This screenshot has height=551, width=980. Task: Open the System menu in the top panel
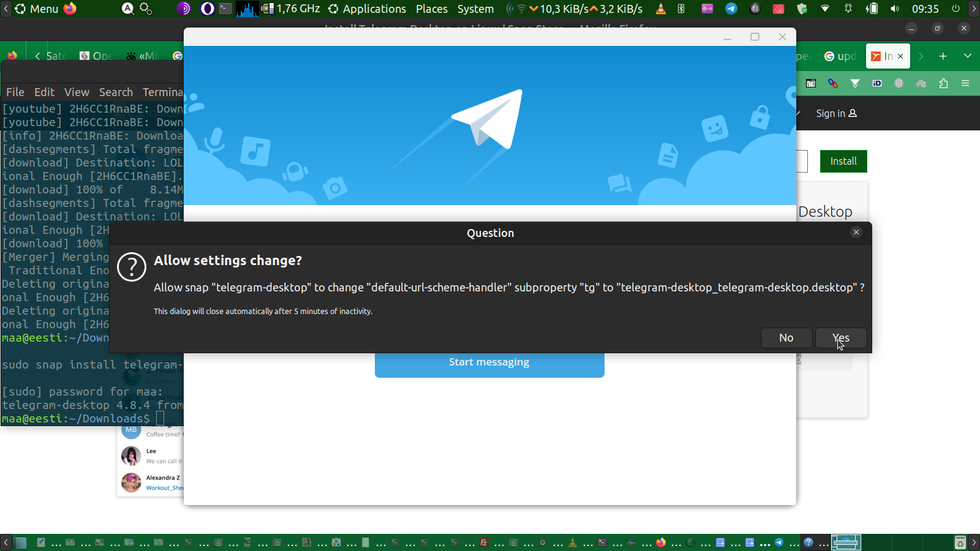pyautogui.click(x=475, y=9)
